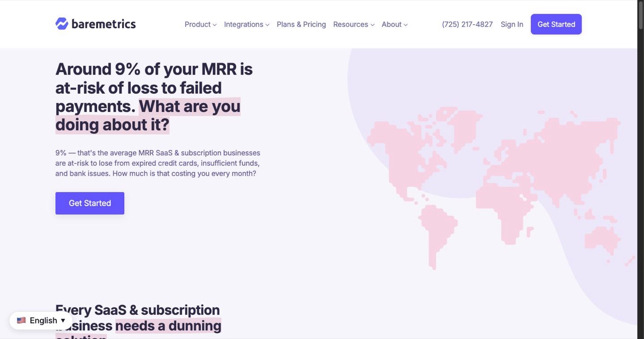Open the Product menu
The image size is (644, 339).
[x=200, y=24]
